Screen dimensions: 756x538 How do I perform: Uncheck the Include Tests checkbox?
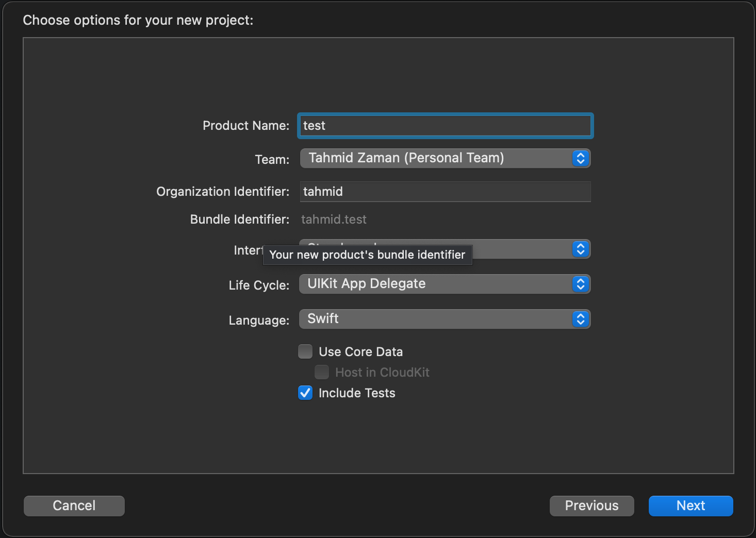(x=305, y=393)
